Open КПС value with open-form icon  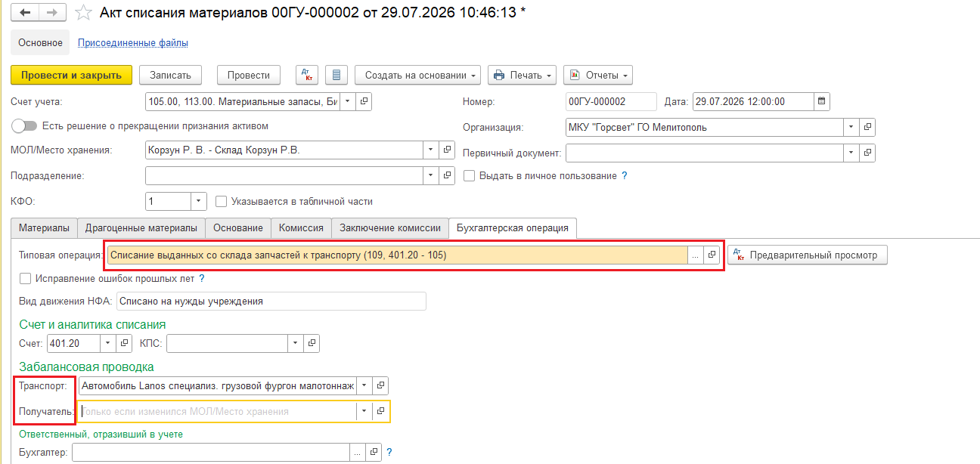(312, 344)
